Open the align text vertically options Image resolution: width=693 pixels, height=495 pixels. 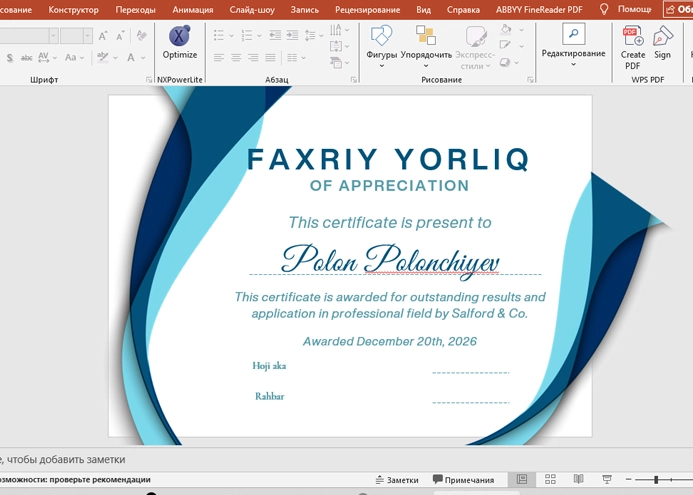(x=339, y=46)
